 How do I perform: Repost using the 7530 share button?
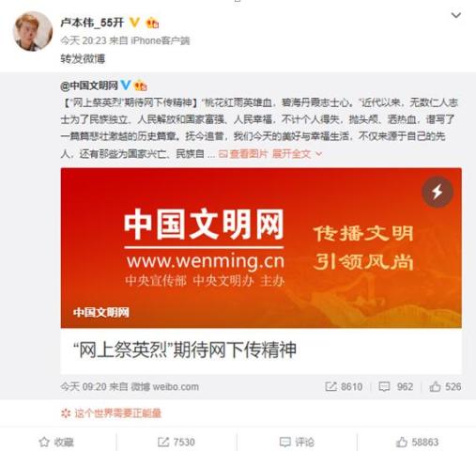click(x=177, y=442)
